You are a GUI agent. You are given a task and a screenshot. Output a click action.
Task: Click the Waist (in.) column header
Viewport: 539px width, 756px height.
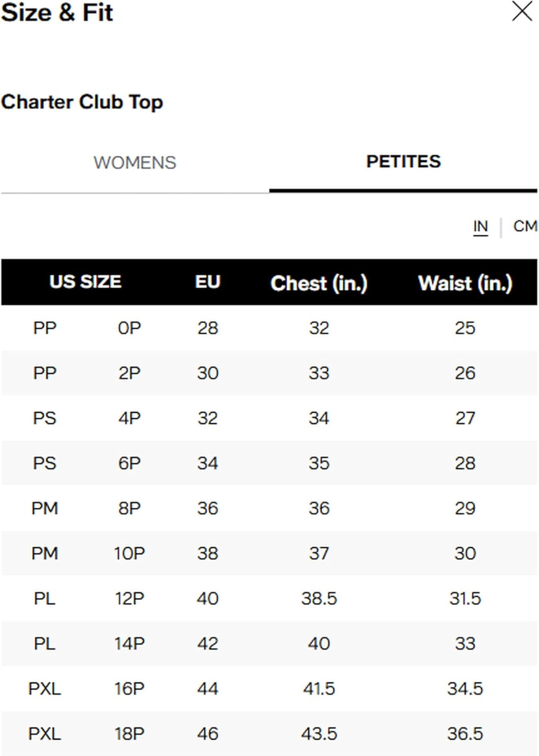point(465,283)
